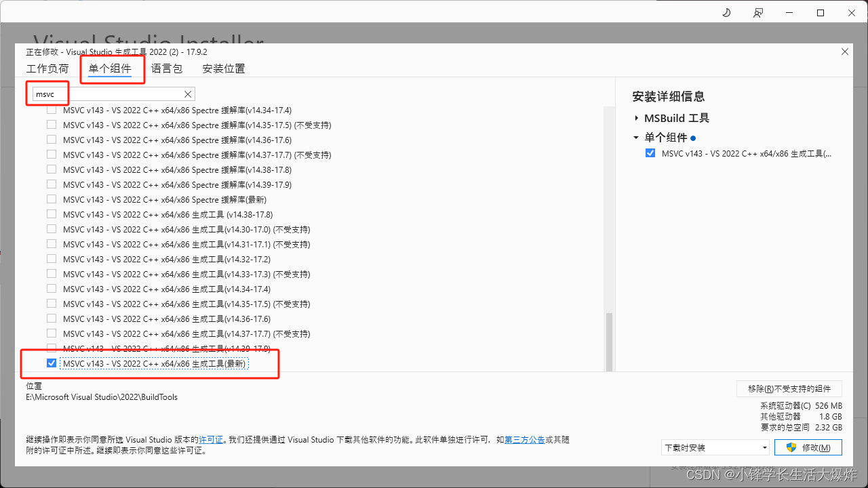Check 生成工具 (v14.32-17.2) checkbox
Viewport: 868px width, 488px height.
pyautogui.click(x=52, y=259)
